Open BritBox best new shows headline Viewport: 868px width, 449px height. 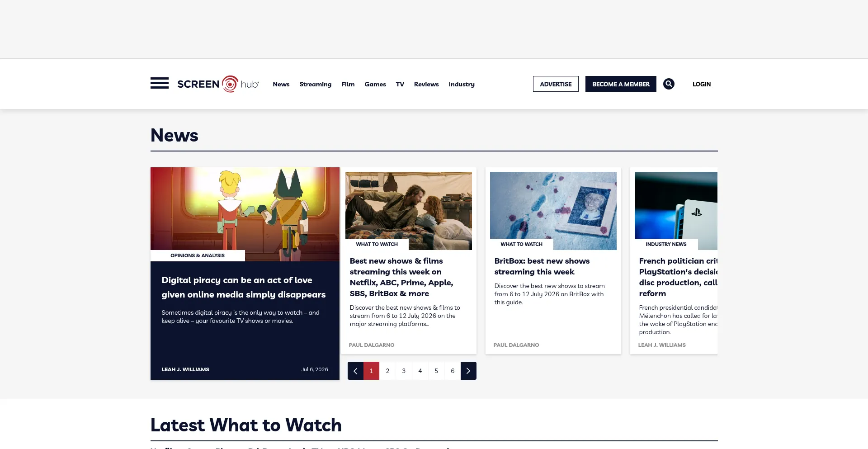542,266
